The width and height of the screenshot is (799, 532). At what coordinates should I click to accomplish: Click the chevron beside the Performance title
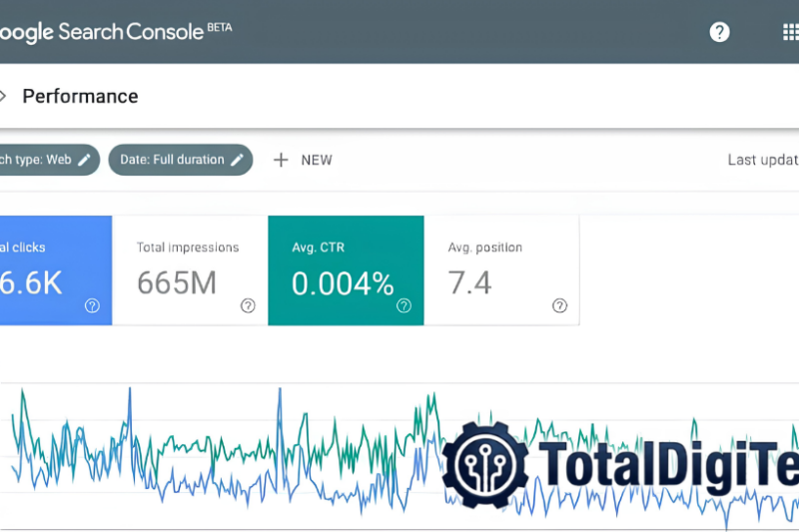tap(3, 96)
